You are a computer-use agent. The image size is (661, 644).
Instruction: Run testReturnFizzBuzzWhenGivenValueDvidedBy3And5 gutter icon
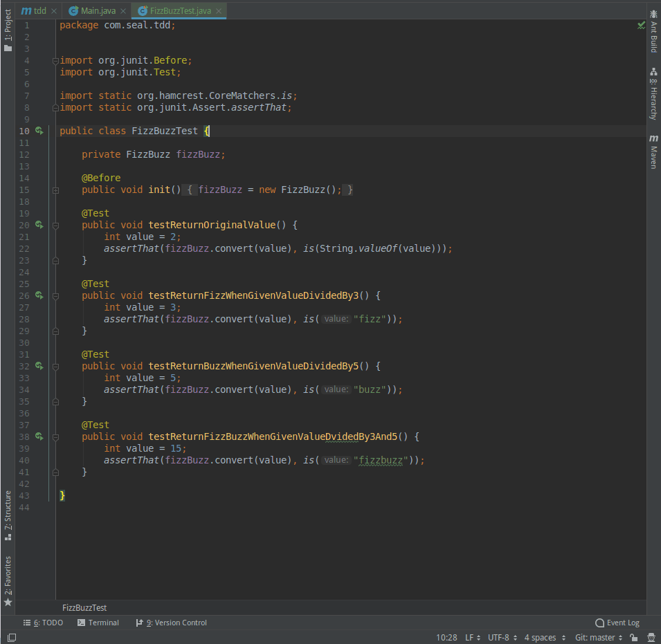point(39,436)
